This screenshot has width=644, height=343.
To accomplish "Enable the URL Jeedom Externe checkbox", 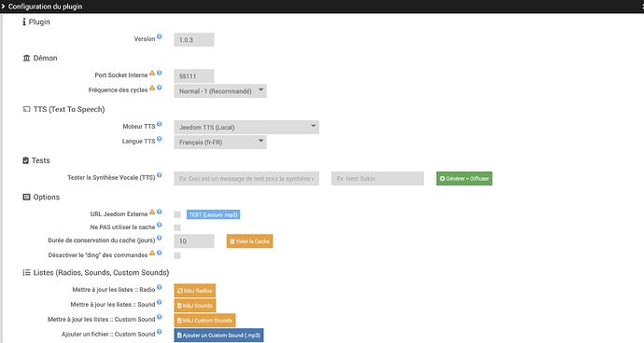I will [177, 214].
